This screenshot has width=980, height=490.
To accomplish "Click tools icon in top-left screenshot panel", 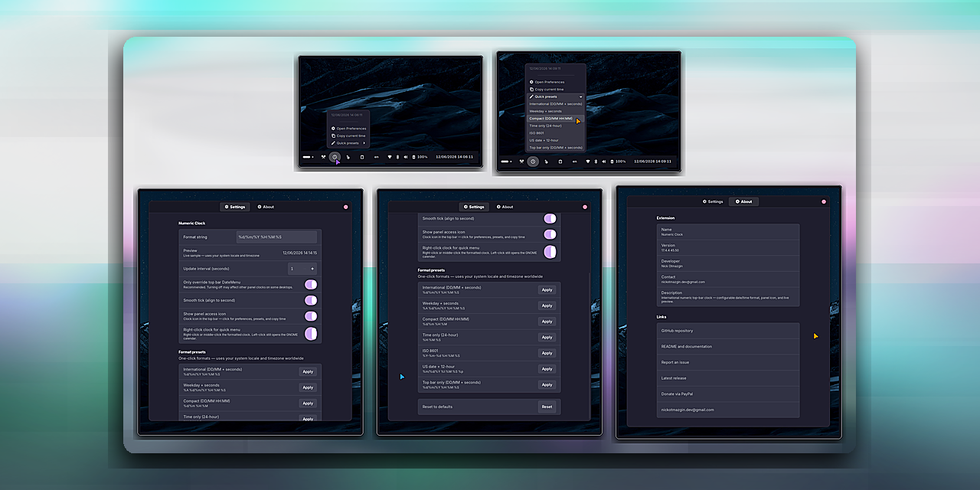I will click(x=323, y=157).
